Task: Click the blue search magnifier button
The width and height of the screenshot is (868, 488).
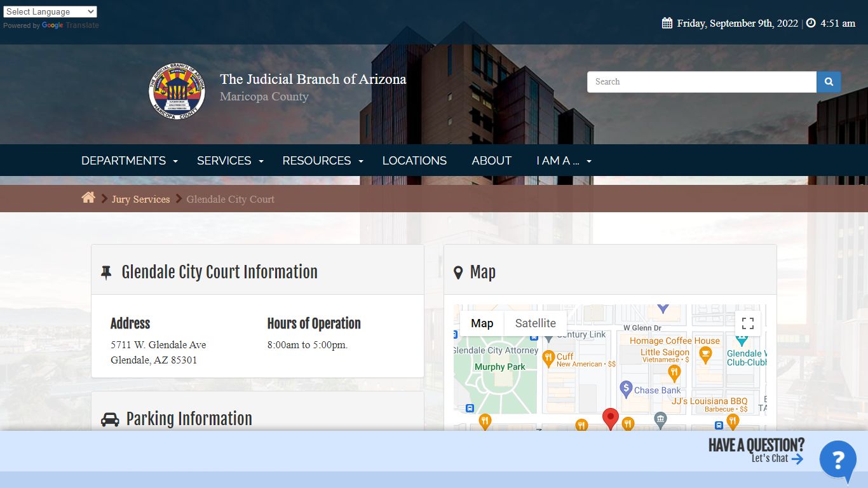Action: (829, 82)
